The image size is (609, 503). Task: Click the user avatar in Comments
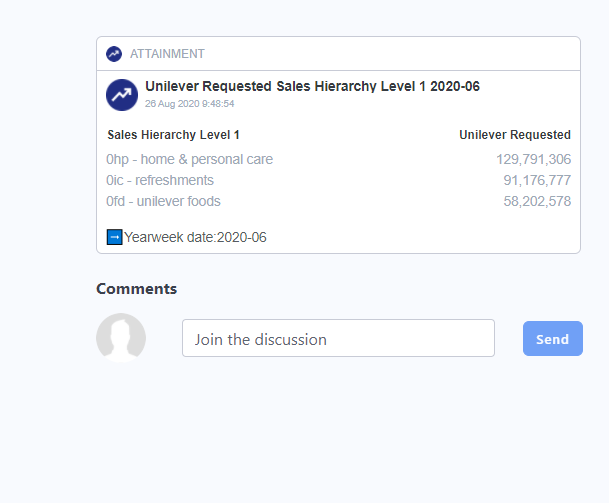[x=121, y=338]
